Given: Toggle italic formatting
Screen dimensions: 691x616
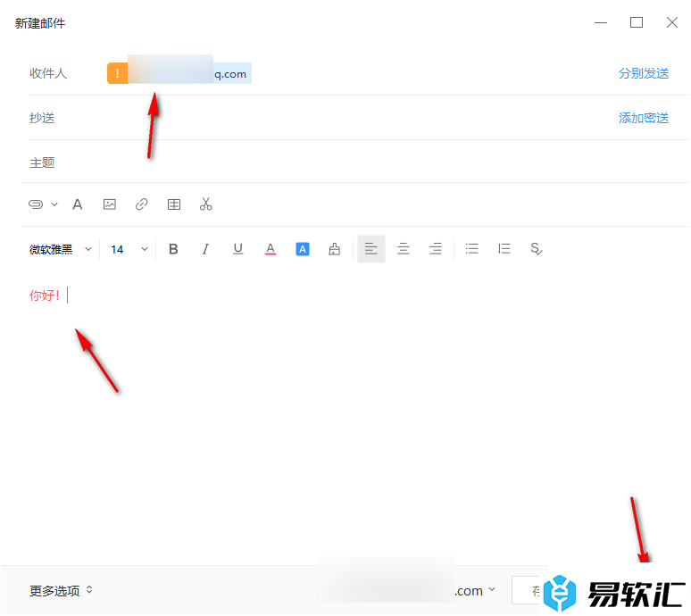Looking at the screenshot, I should [x=205, y=249].
